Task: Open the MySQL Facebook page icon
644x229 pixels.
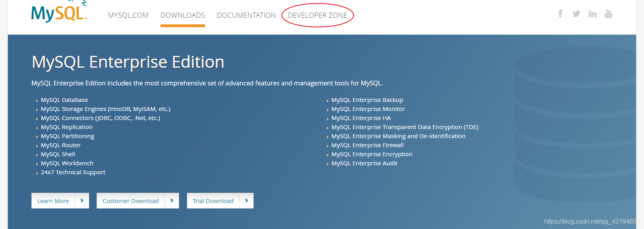Action: [x=560, y=14]
